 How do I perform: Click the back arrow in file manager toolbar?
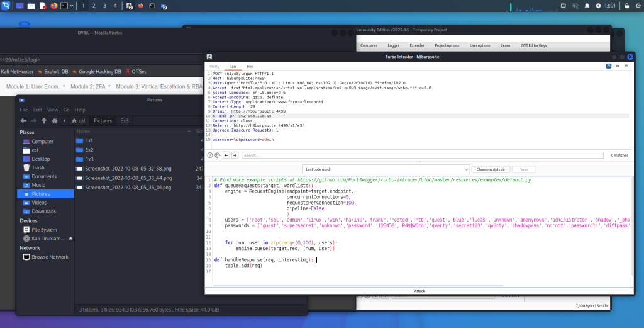pos(23,120)
